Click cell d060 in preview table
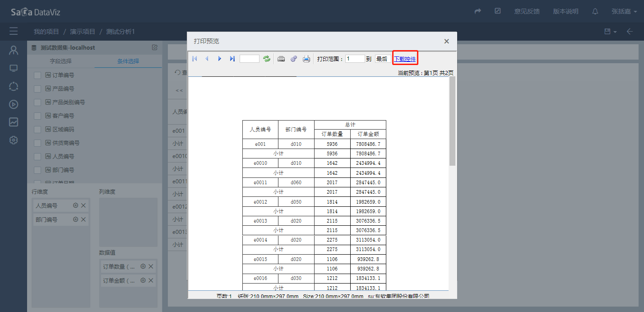644x312 pixels. [x=296, y=182]
